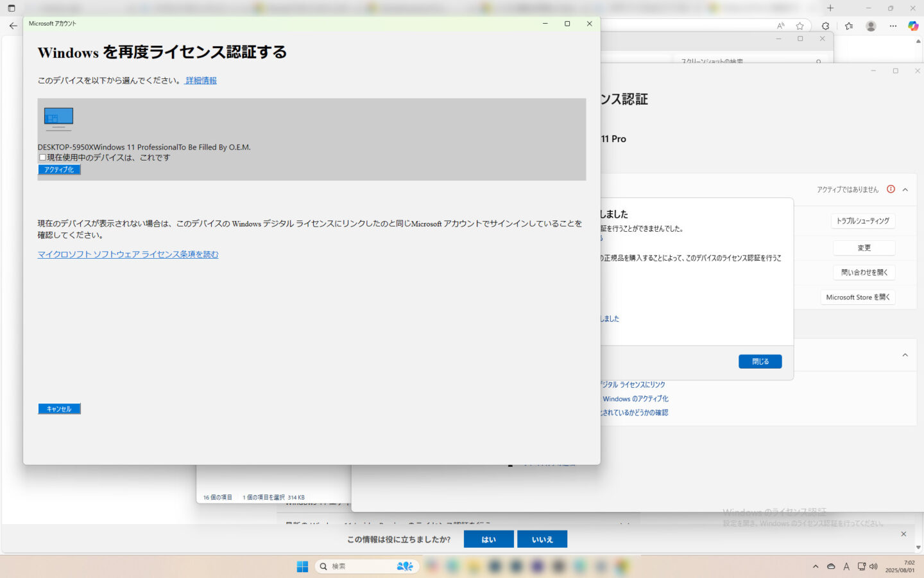924x578 pixels.
Task: Collapse the lower Settings section chevron
Action: point(905,355)
